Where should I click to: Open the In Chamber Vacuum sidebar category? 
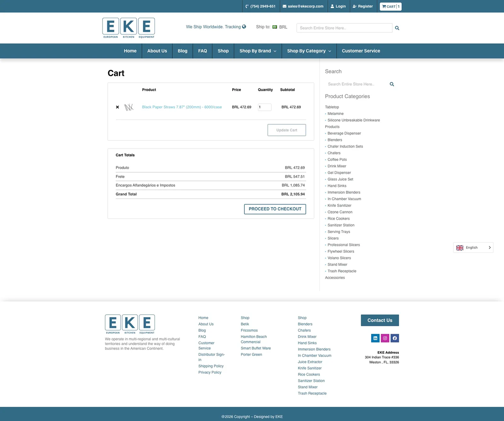pyautogui.click(x=344, y=199)
